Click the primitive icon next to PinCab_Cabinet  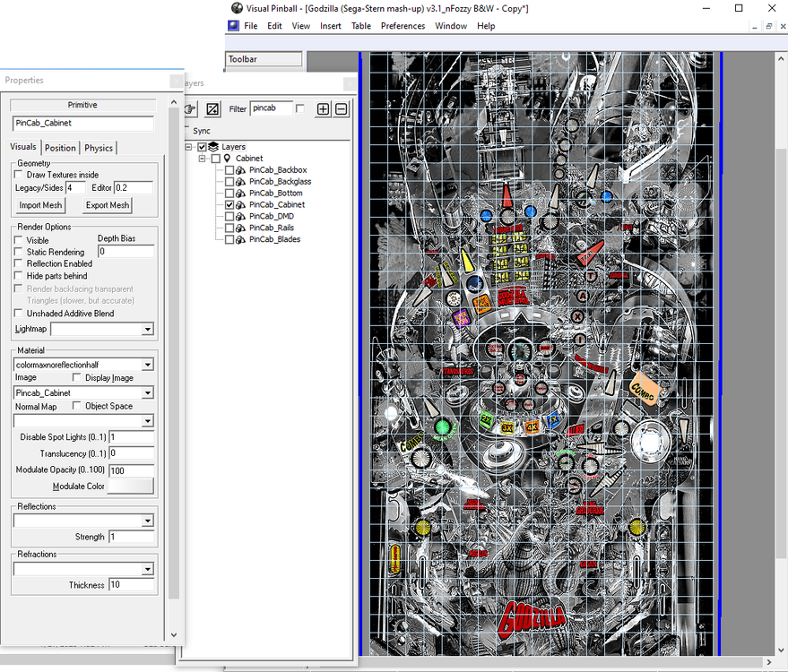coord(241,205)
